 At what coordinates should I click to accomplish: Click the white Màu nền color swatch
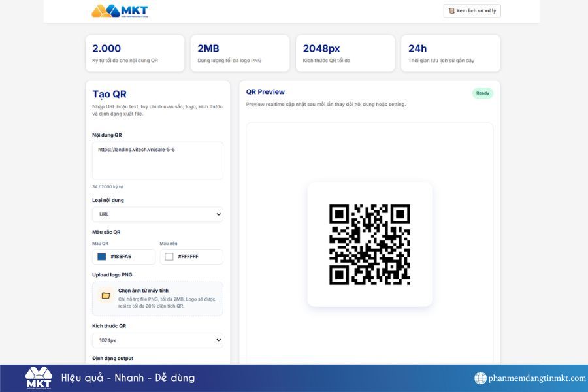click(x=169, y=257)
